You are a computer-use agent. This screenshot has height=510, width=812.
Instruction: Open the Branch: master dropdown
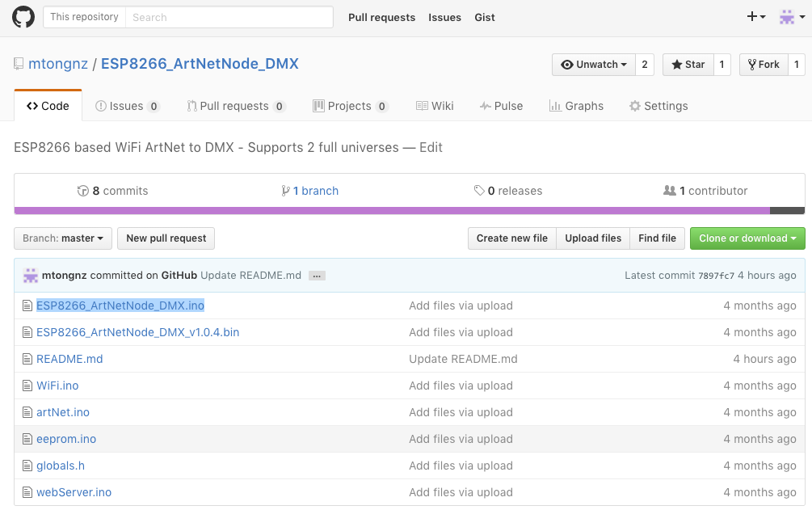coord(63,238)
